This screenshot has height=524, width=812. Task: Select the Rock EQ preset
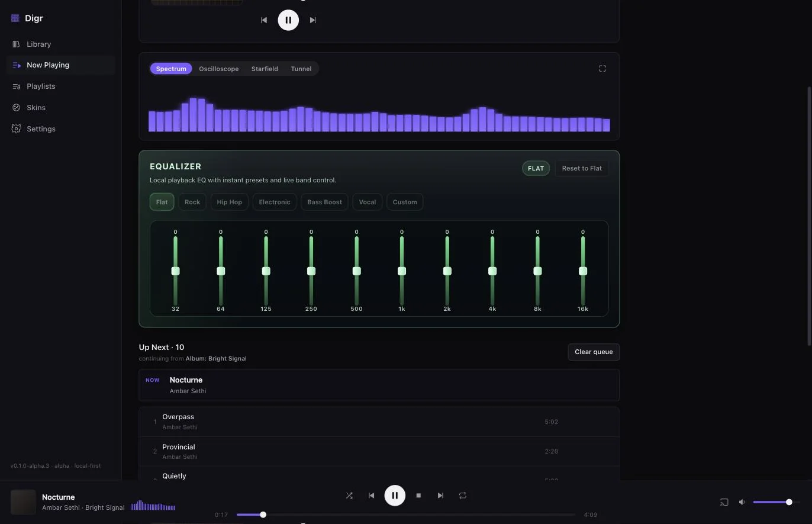tap(192, 202)
